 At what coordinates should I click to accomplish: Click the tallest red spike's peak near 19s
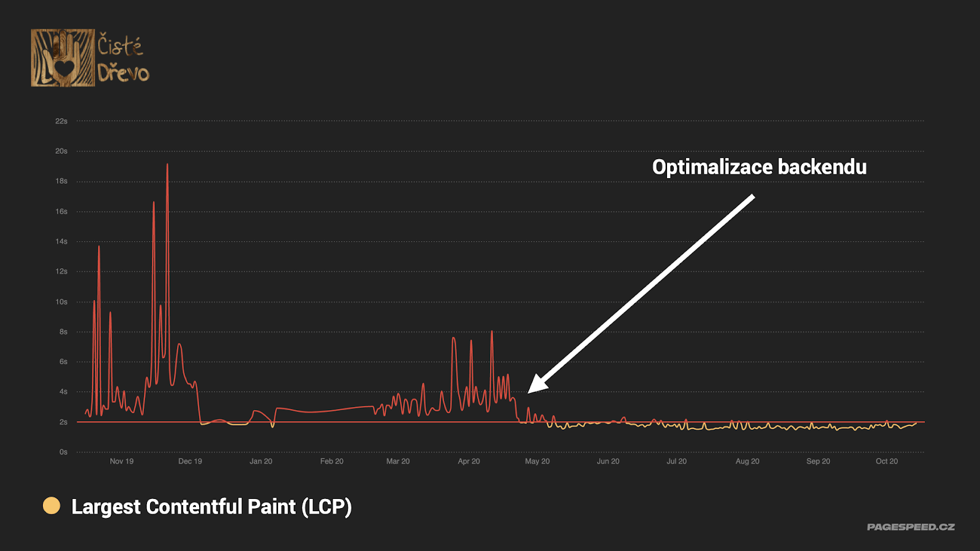click(167, 165)
